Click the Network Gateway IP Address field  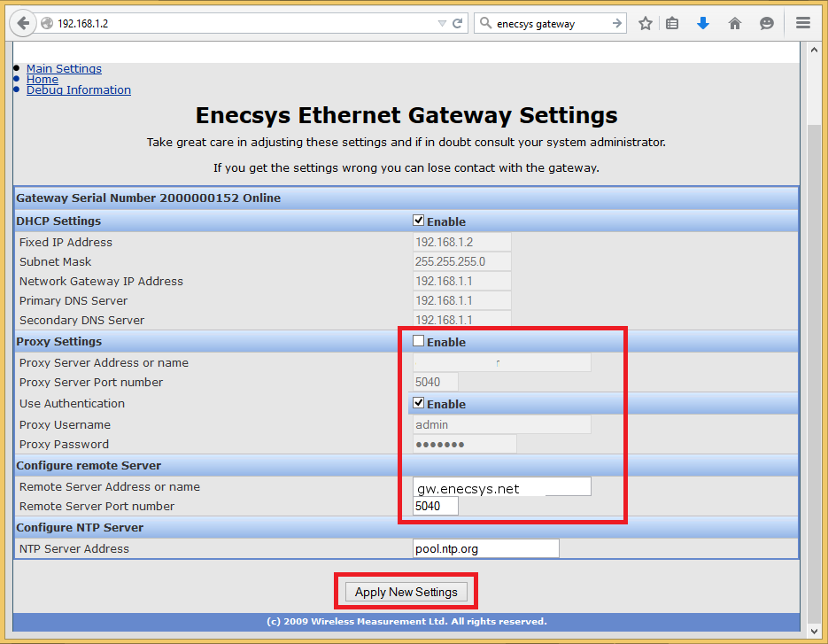coord(462,281)
